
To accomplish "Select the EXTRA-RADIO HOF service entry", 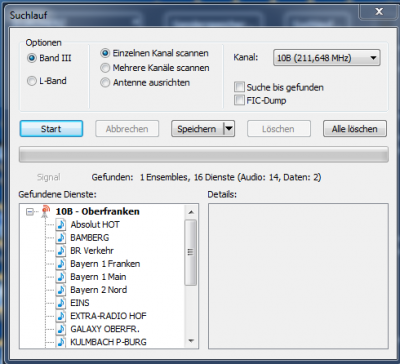I will click(x=108, y=316).
